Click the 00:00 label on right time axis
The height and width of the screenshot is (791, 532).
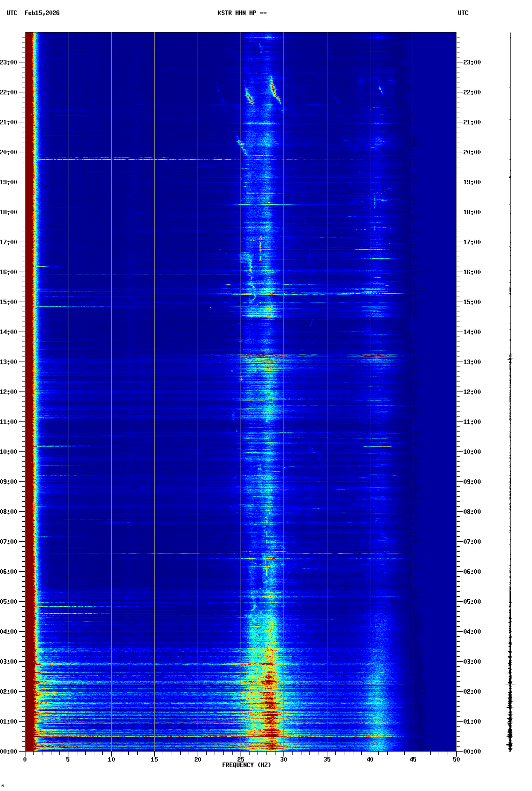coord(472,752)
